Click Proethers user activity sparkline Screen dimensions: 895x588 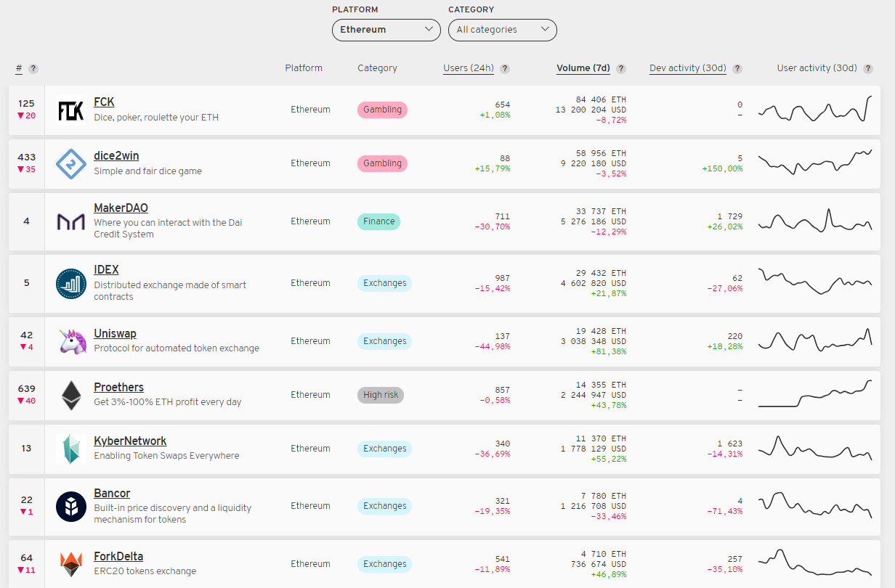pos(815,394)
